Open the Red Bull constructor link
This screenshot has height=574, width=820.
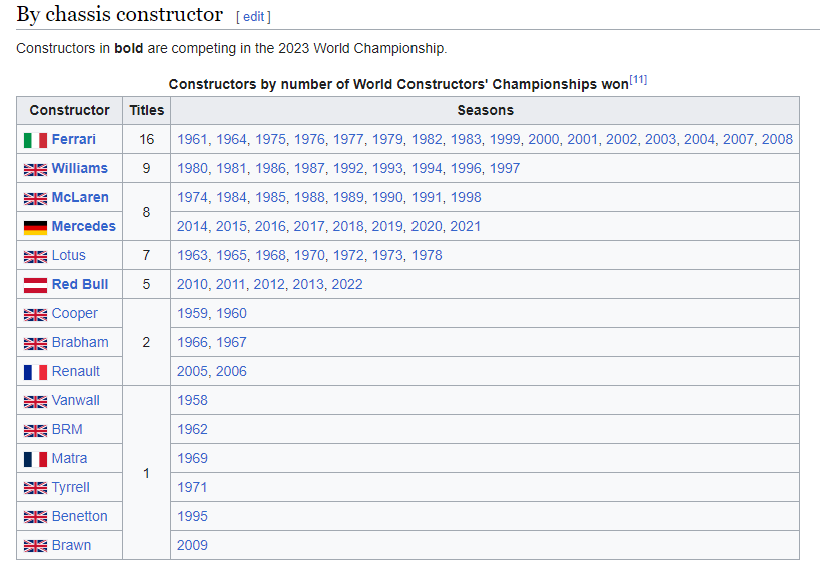coord(80,284)
